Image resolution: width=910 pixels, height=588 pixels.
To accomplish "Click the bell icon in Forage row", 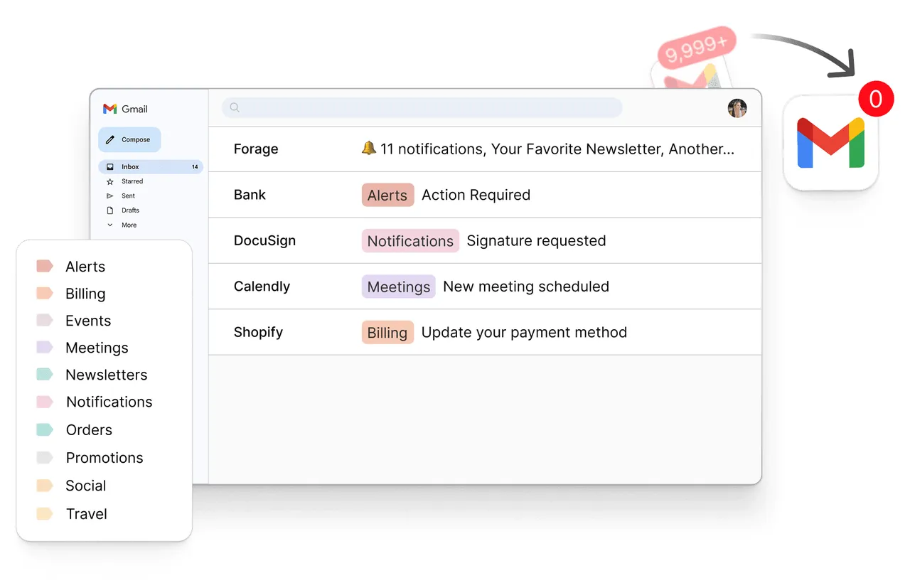I will tap(368, 148).
